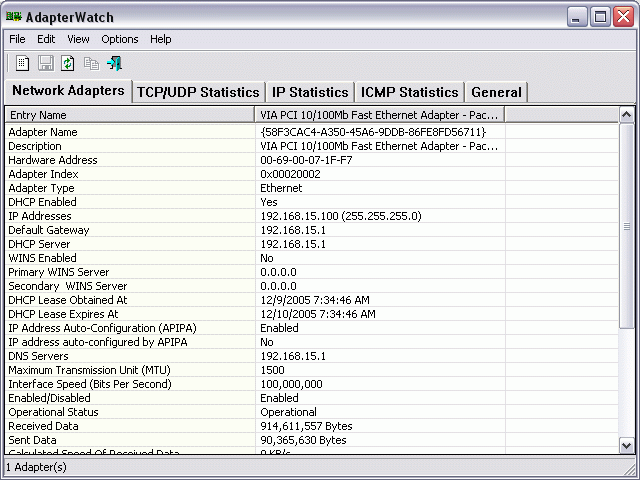Screen dimensions: 640x480
Task: Select the Maximum Transmission Unit (MTU) row
Action: coord(312,370)
